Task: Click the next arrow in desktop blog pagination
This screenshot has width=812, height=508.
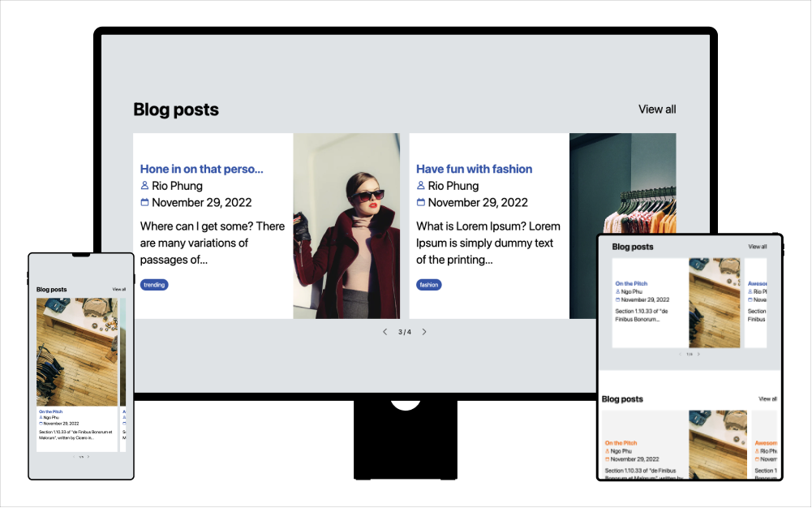Action: [424, 332]
